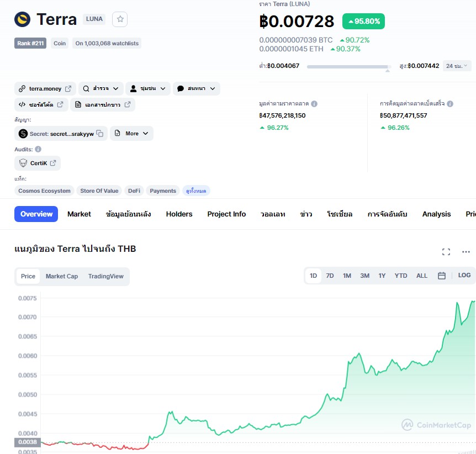Click the Store Of Value tag
The width and height of the screenshot is (476, 454).
99,191
